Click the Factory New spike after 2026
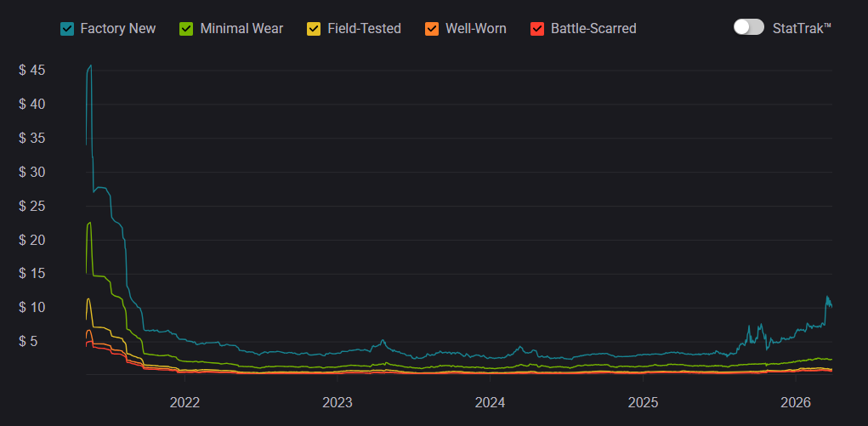Viewport: 868px width, 426px height. [827, 298]
